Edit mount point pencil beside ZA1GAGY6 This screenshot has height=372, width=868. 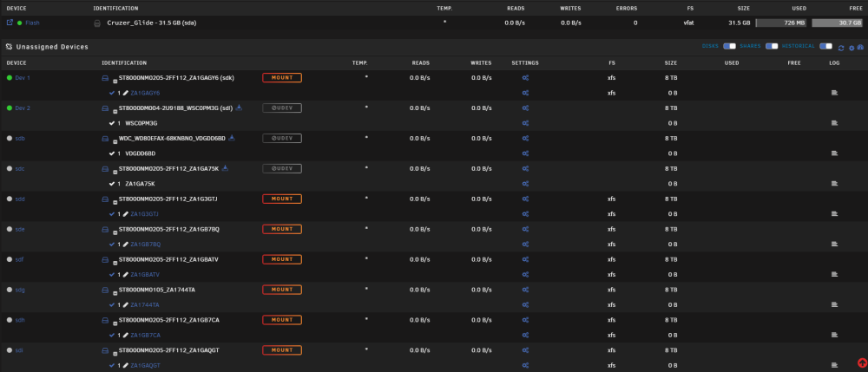point(126,93)
